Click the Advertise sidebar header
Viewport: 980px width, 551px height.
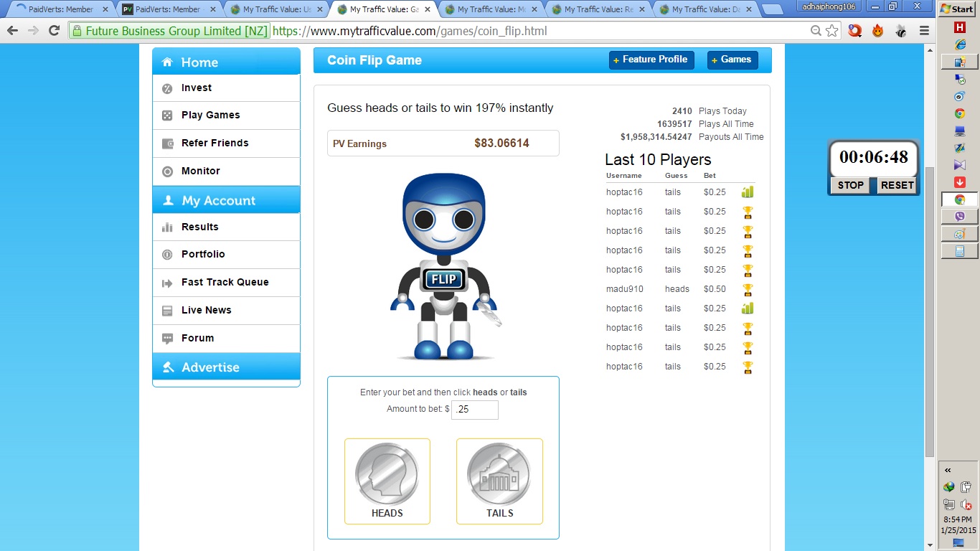(226, 367)
